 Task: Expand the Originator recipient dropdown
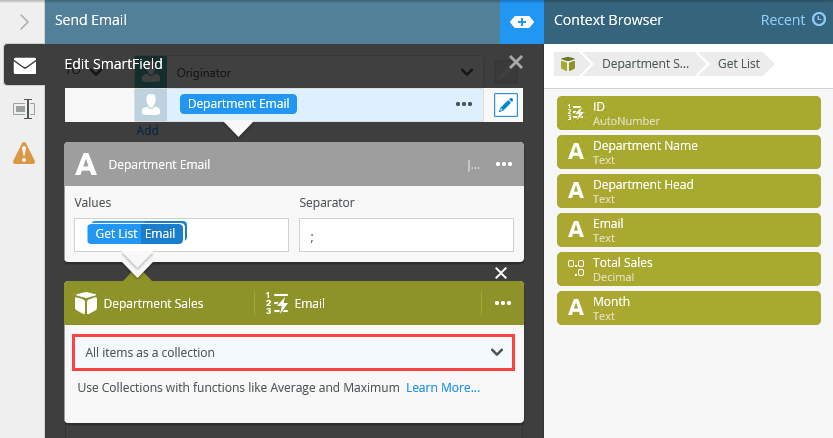coord(466,72)
